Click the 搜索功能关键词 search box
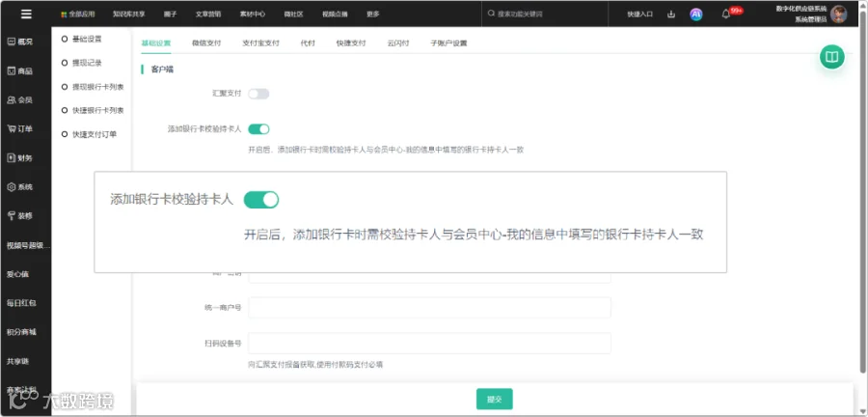This screenshot has height=417, width=868. pos(545,14)
